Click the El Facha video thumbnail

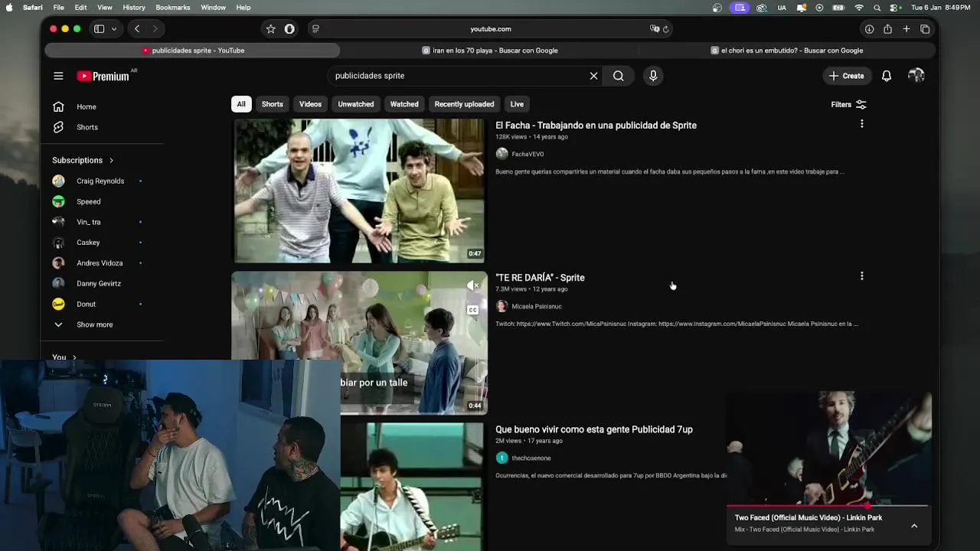[359, 191]
